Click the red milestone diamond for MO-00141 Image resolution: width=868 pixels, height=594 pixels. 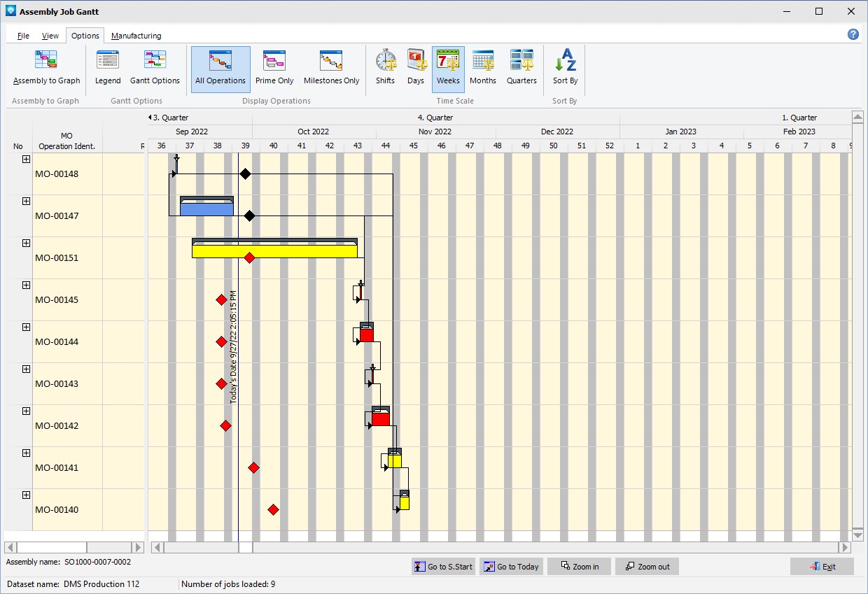pyautogui.click(x=253, y=467)
